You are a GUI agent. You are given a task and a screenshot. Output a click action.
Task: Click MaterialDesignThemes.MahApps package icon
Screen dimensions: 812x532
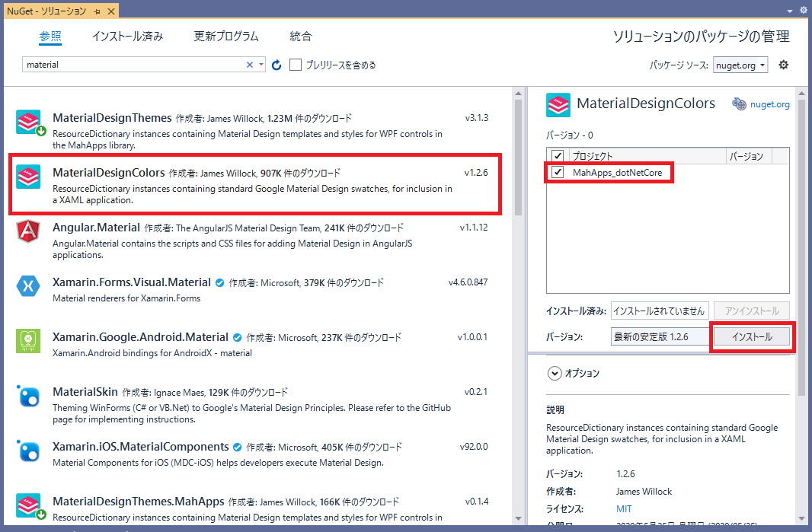pyautogui.click(x=30, y=506)
